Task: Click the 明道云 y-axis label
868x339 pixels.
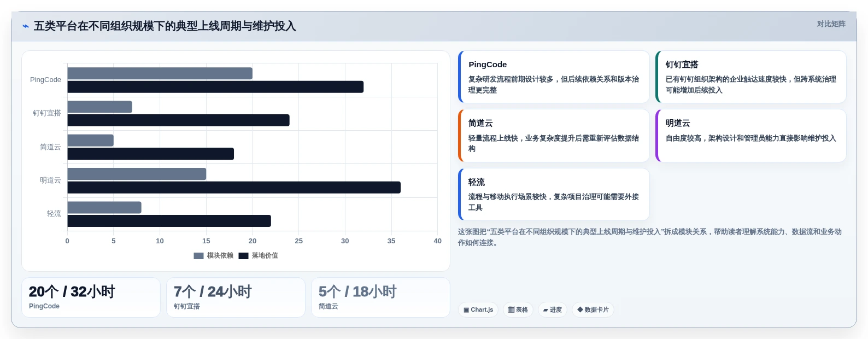Action: [x=50, y=180]
